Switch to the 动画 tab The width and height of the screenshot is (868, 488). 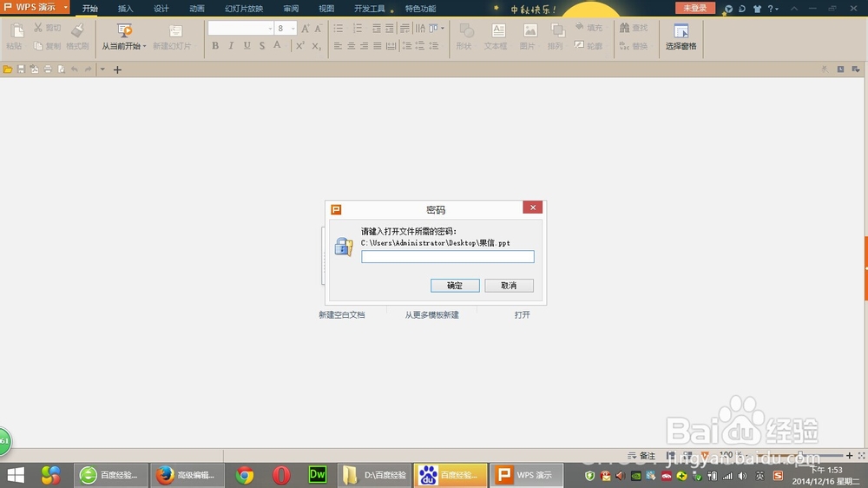(196, 9)
